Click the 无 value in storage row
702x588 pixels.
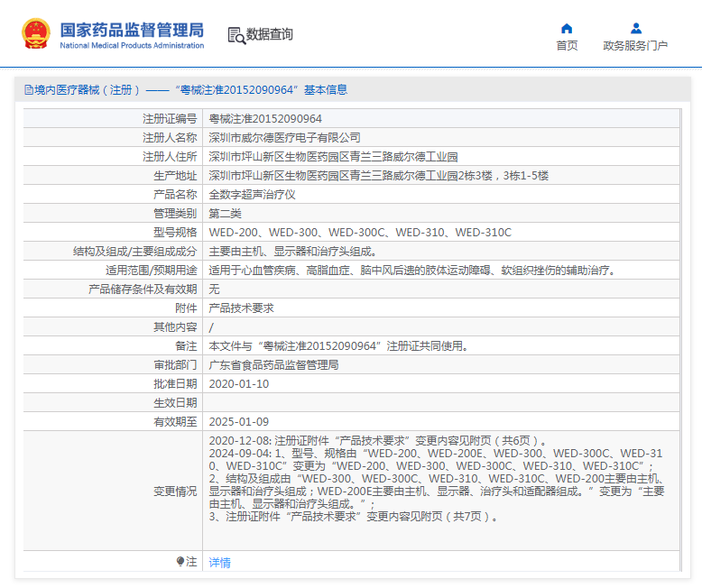[x=214, y=289]
